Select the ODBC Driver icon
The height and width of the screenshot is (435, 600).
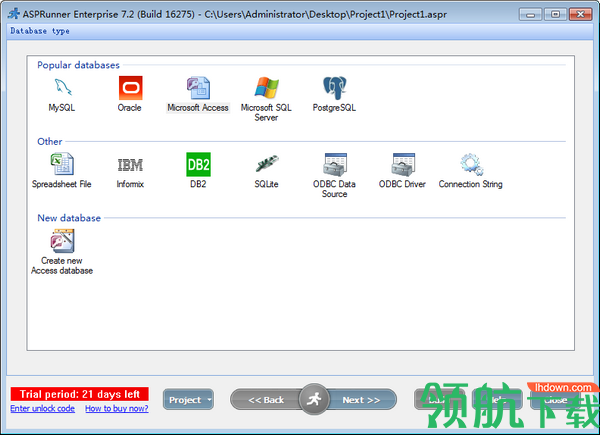coord(403,165)
